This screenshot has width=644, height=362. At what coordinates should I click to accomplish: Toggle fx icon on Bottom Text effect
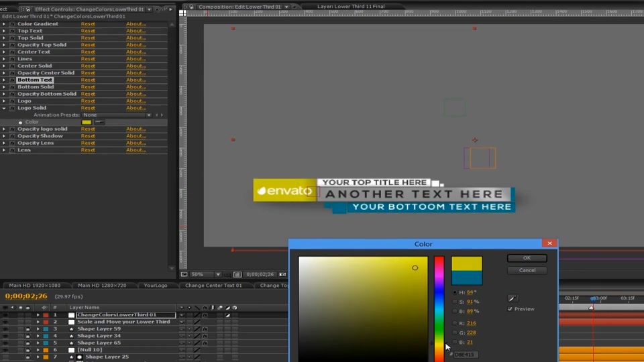click(12, 80)
